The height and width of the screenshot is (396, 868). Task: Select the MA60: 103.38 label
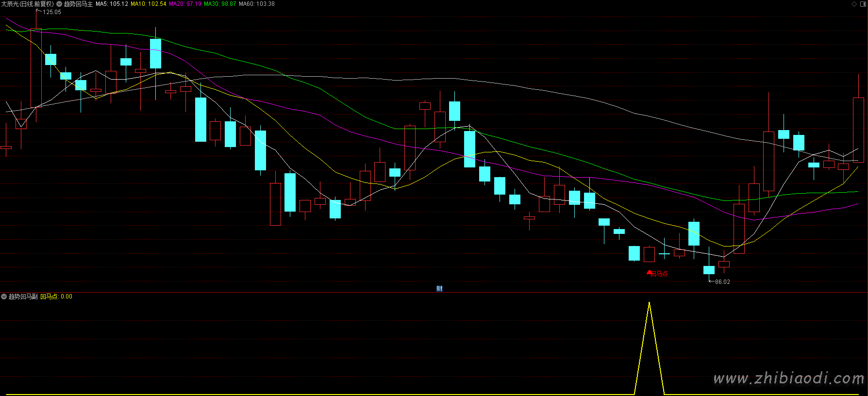click(x=256, y=4)
